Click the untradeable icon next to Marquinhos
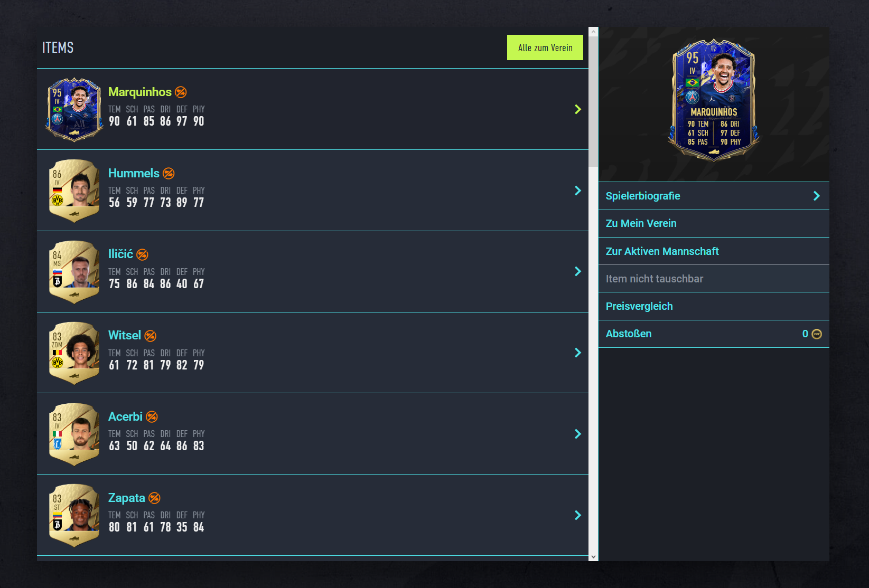Screen dimensions: 869x588 click(x=181, y=92)
